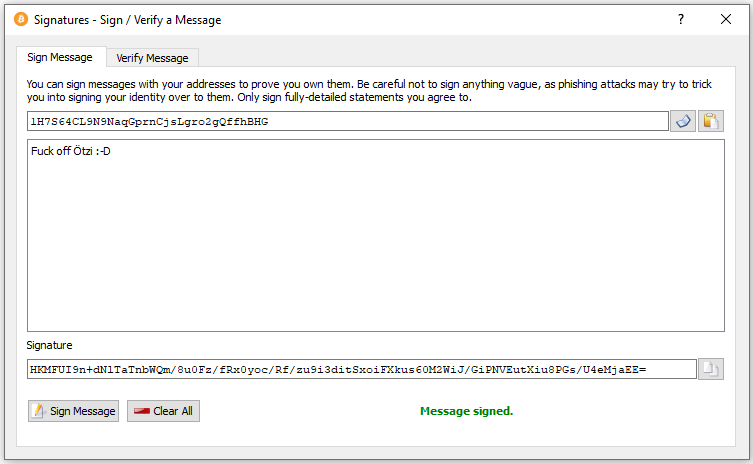Click the green "Message signed." status text

point(466,411)
